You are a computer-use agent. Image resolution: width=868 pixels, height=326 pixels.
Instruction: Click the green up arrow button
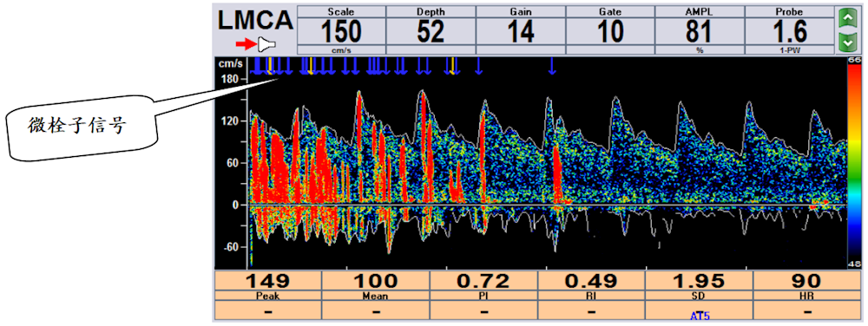(845, 19)
